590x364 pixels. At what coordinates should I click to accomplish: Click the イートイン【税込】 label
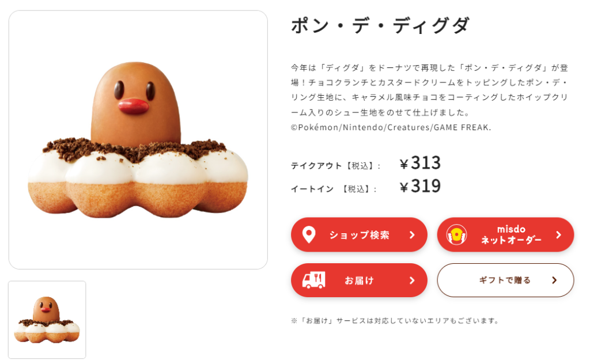click(x=334, y=189)
